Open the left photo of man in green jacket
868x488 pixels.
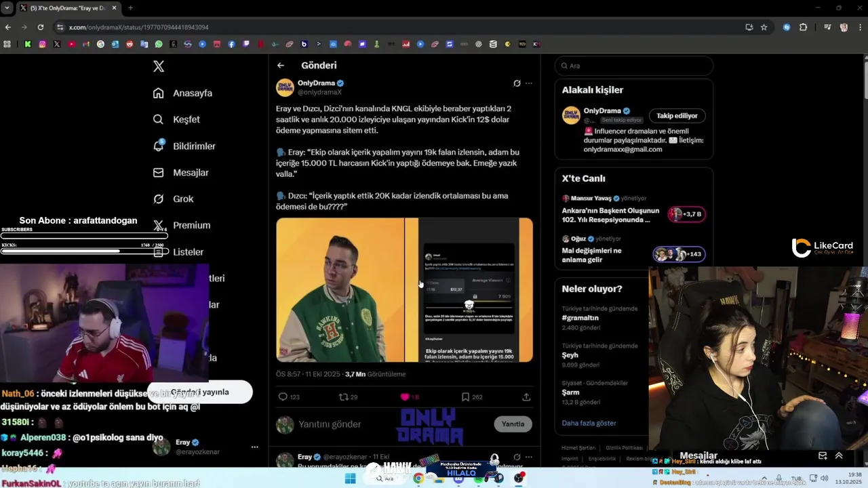point(340,290)
